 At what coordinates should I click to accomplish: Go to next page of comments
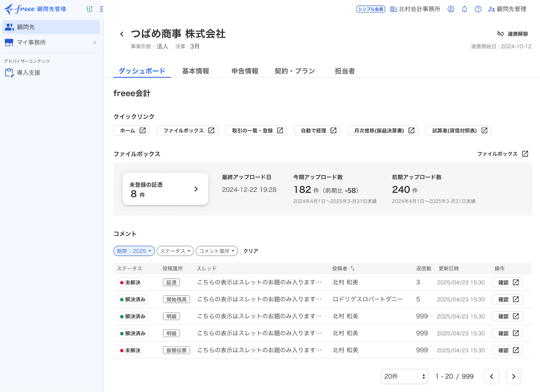(x=513, y=376)
